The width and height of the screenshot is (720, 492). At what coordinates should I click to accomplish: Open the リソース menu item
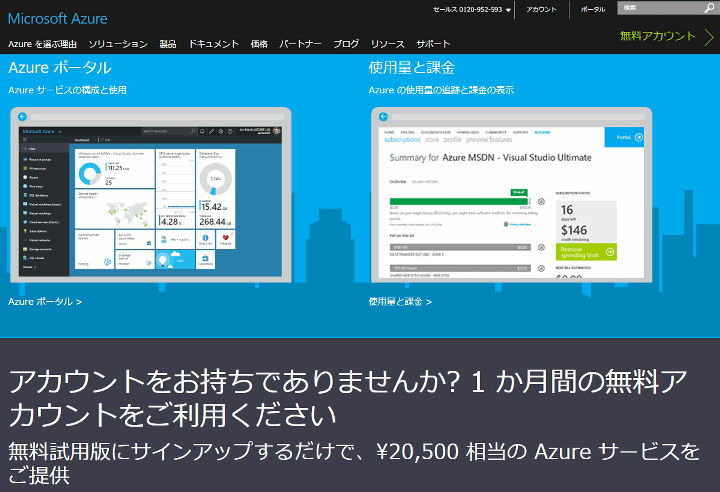tap(388, 44)
